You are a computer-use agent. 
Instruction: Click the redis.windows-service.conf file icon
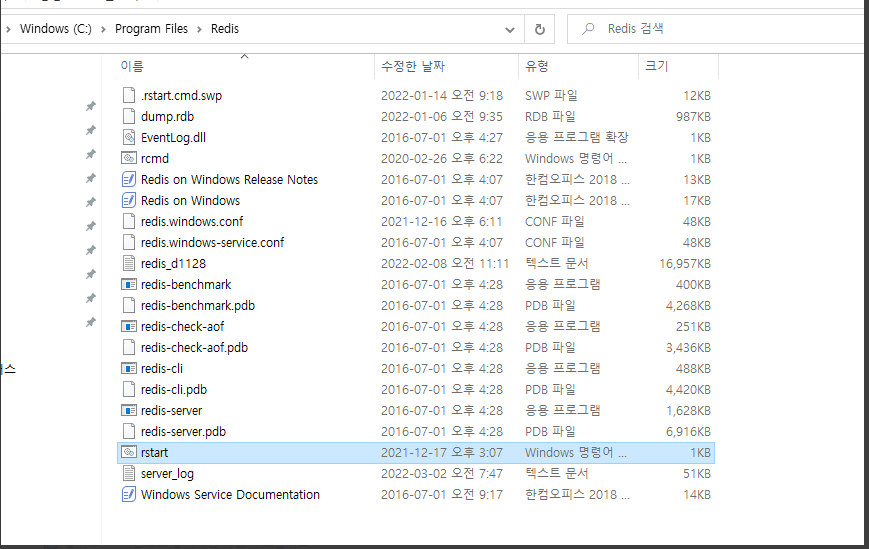[129, 243]
